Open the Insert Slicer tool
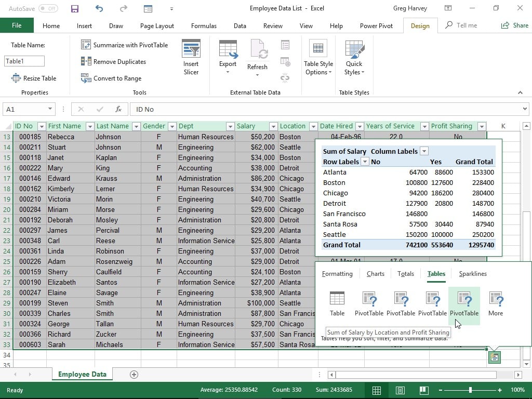Image resolution: width=532 pixels, height=399 pixels. coord(191,57)
